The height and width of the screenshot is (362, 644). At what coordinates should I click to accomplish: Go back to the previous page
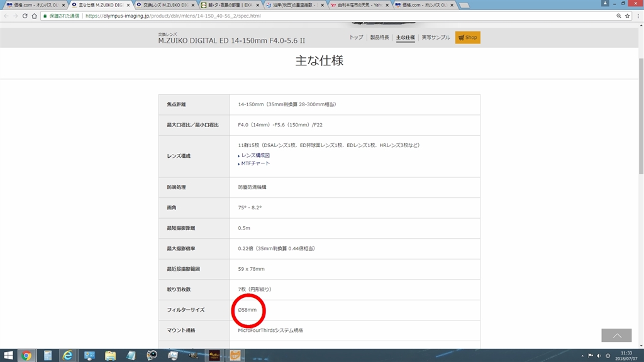point(6,16)
